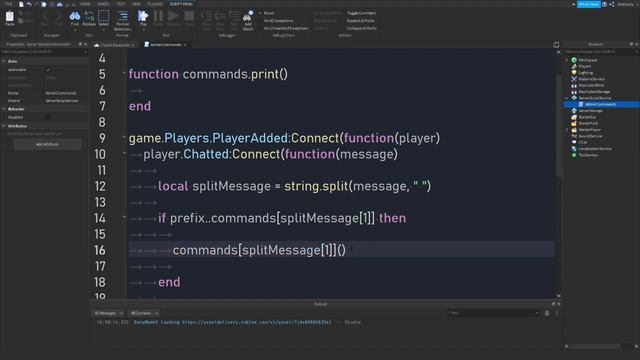Viewport: 640px width, 360px height.
Task: Collapse the ServerScriptService tree node
Action: coord(567,98)
